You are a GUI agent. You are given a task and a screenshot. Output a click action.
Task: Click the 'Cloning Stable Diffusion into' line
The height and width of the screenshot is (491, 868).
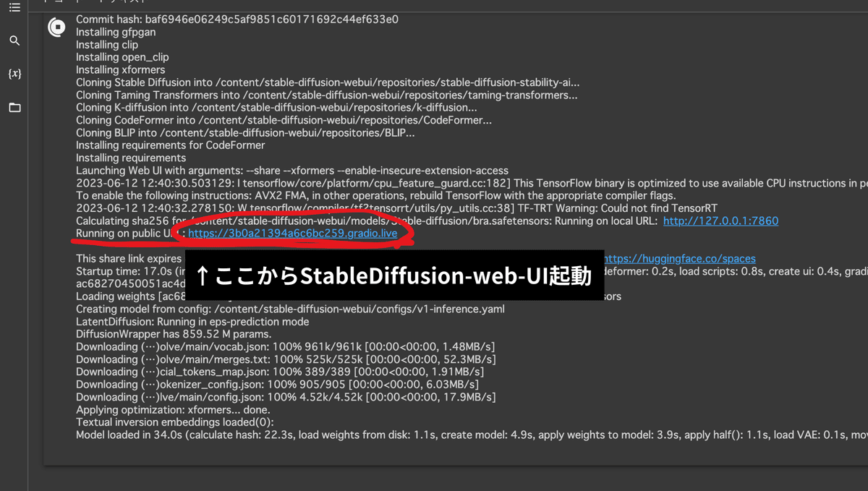[x=328, y=82]
